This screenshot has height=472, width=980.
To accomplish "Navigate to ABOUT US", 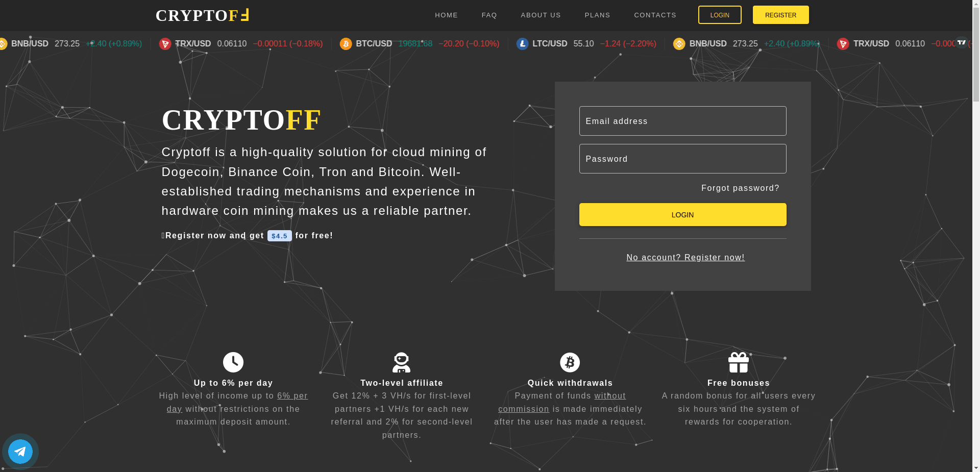I will [x=541, y=15].
